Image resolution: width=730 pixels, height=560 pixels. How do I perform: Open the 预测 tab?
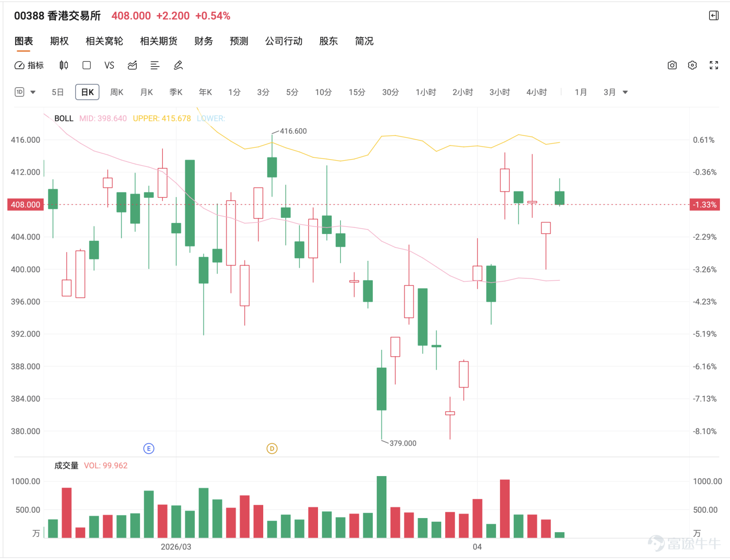[x=239, y=41]
